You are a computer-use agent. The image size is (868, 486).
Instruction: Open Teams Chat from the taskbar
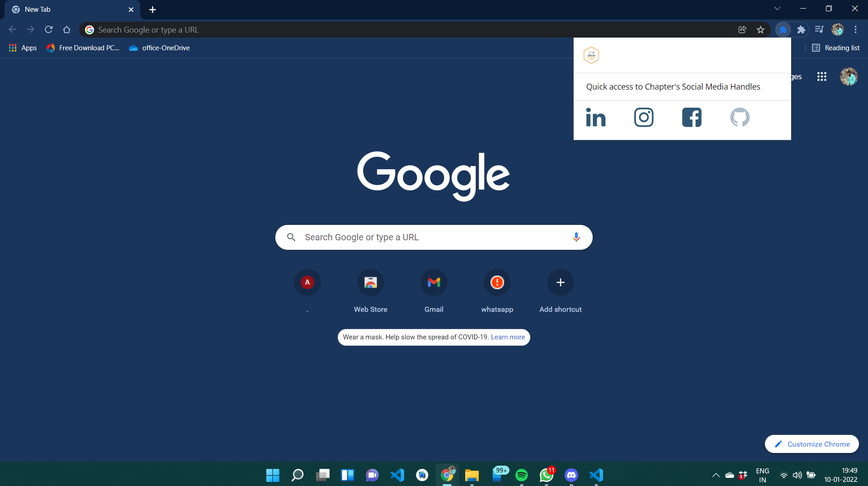(x=372, y=475)
